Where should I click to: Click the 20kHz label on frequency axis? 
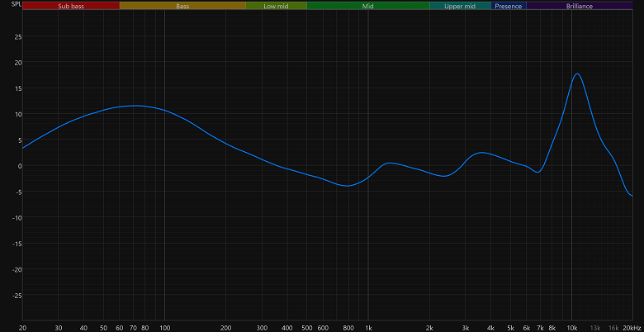click(x=632, y=328)
